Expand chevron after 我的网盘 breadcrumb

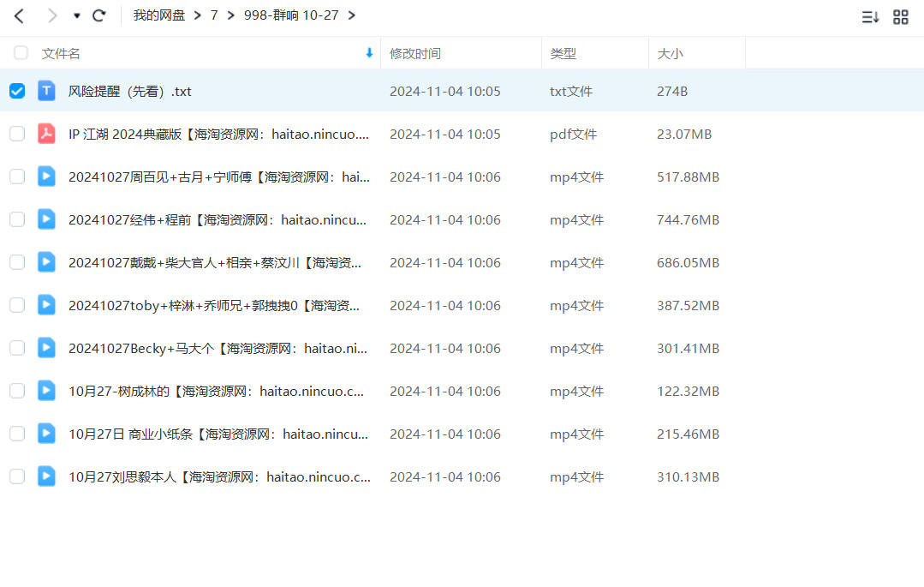tap(198, 15)
